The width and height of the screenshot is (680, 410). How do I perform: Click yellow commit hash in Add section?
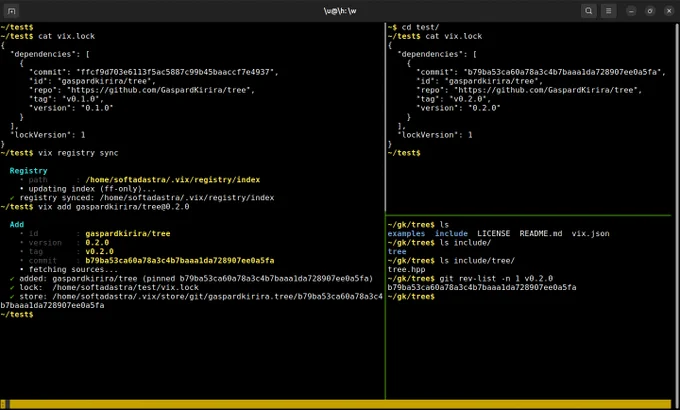tap(180, 261)
